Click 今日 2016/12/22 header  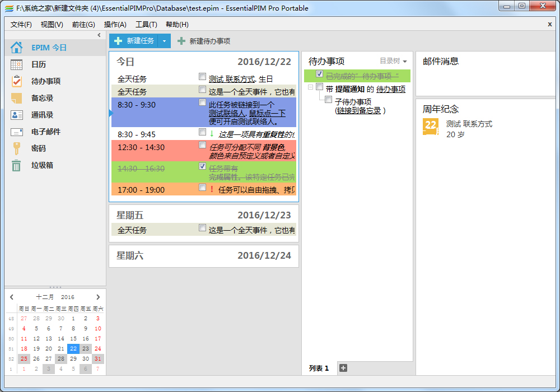coord(204,62)
